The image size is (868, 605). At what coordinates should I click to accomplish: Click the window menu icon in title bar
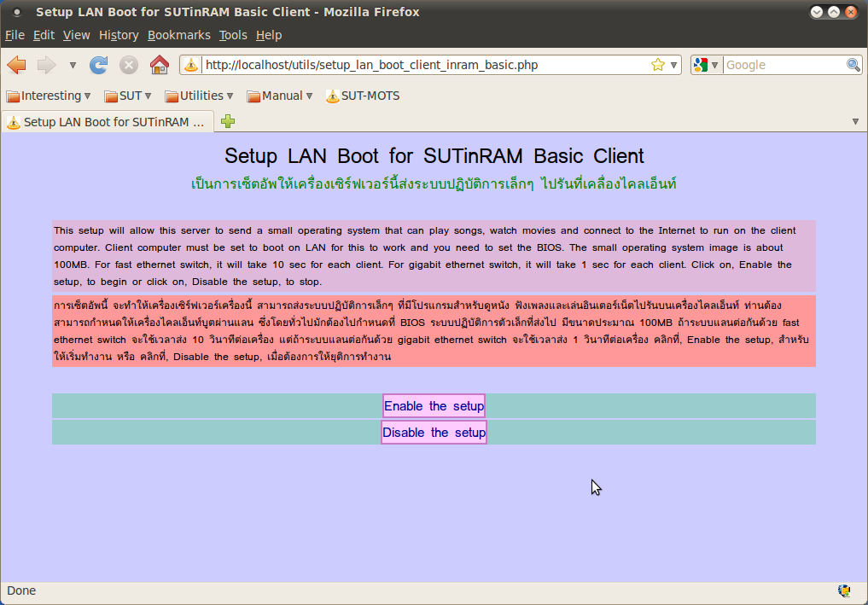pos(17,12)
